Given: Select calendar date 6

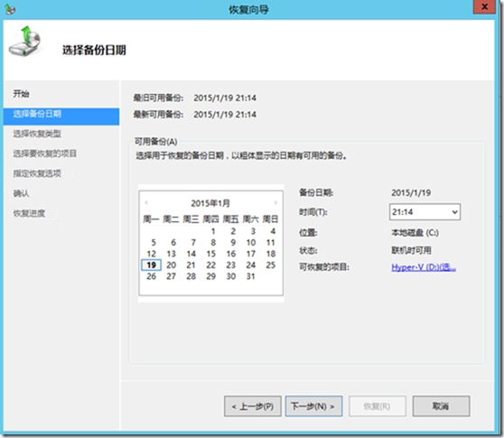Looking at the screenshot, I should pyautogui.click(x=173, y=242).
